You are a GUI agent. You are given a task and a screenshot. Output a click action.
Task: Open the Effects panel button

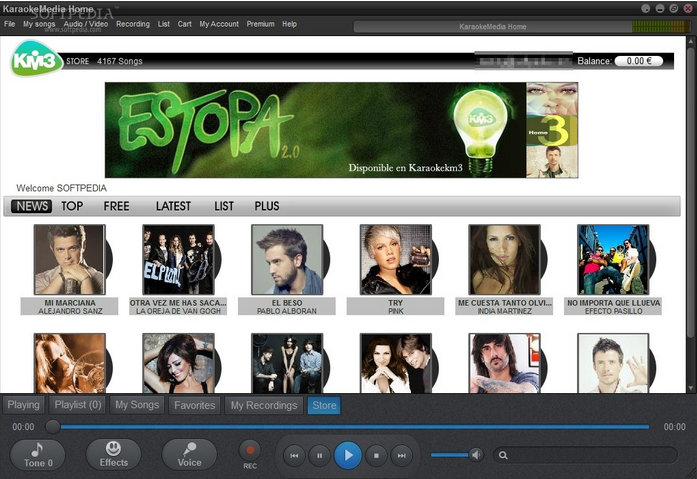point(113,455)
